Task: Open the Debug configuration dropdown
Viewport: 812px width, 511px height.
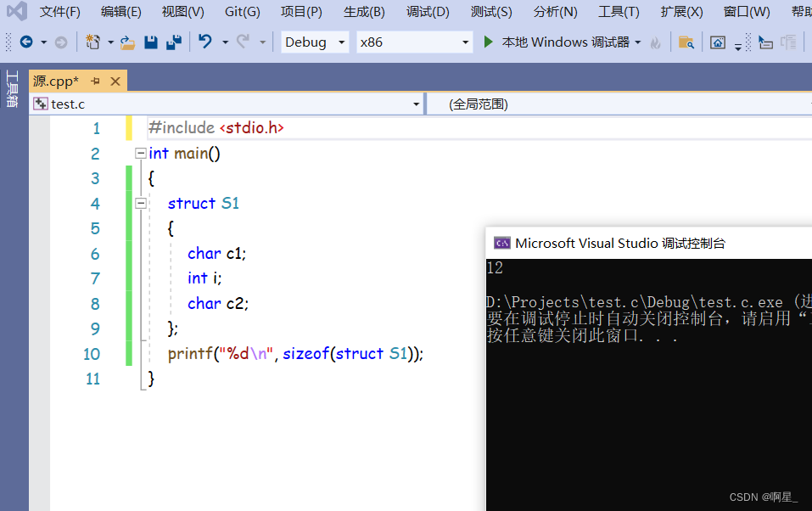Action: point(316,42)
